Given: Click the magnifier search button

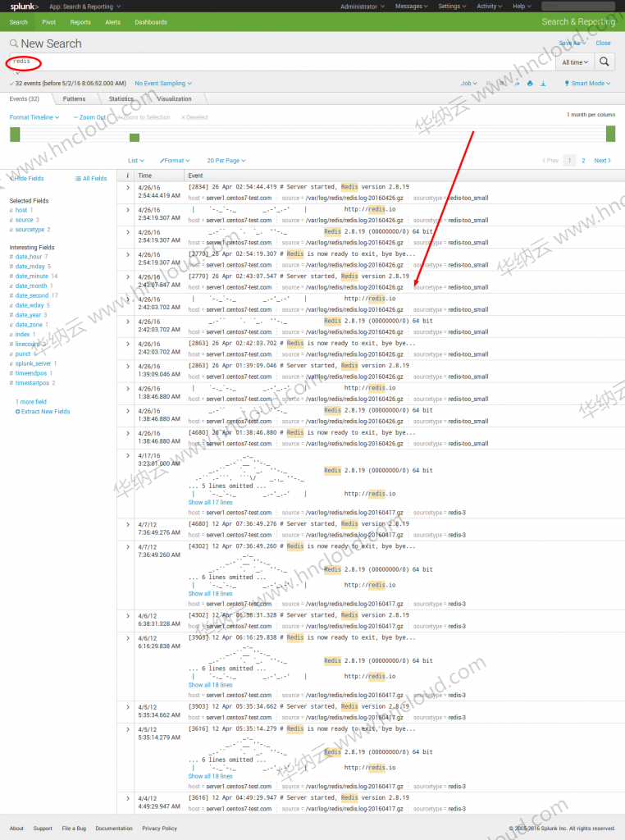Looking at the screenshot, I should [604, 62].
